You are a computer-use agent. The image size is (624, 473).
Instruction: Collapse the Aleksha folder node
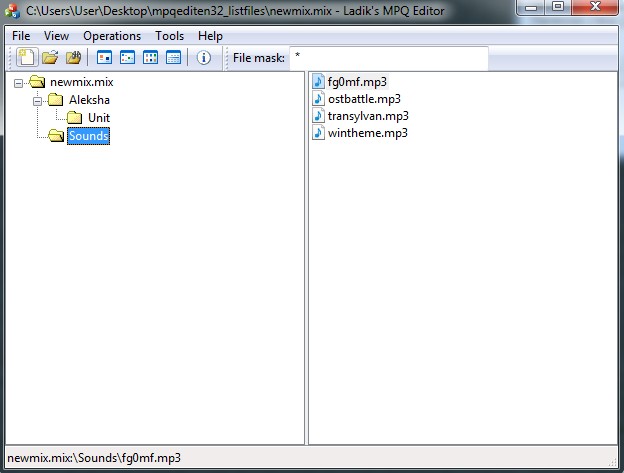tap(37, 101)
